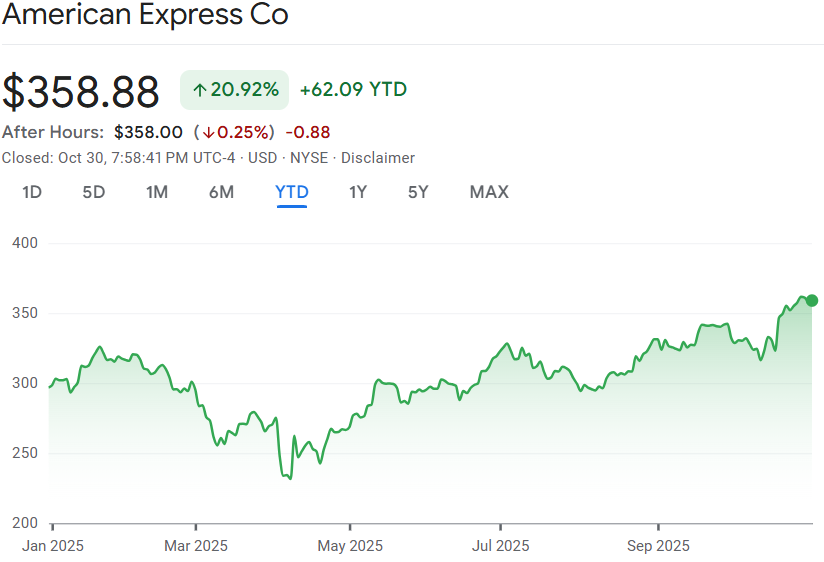Select the YTD tab
824x562 pixels.
click(x=292, y=192)
